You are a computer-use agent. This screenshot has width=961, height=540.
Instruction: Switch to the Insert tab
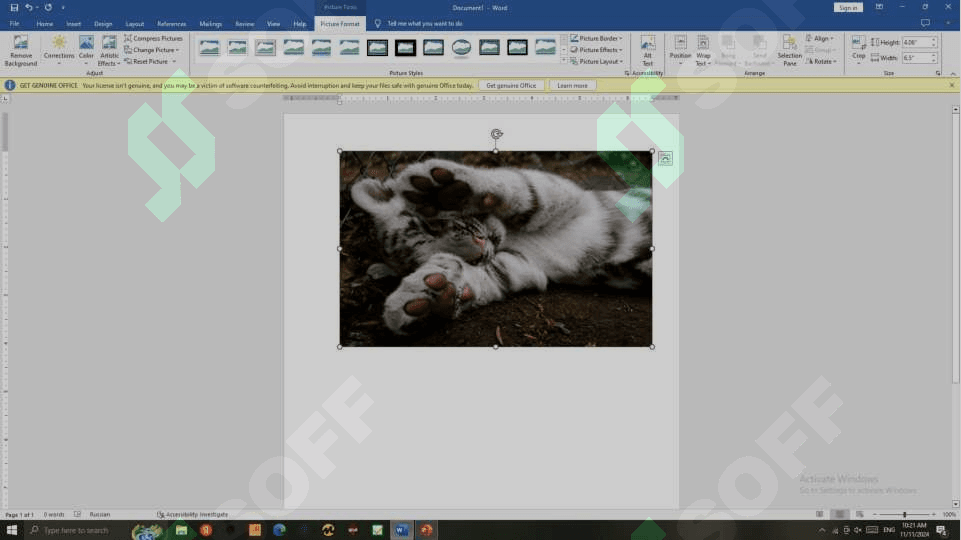pos(74,23)
